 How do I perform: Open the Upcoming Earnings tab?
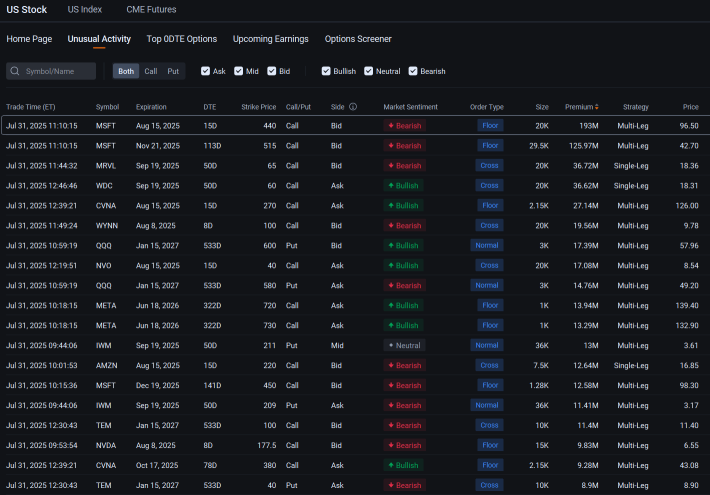[271, 39]
